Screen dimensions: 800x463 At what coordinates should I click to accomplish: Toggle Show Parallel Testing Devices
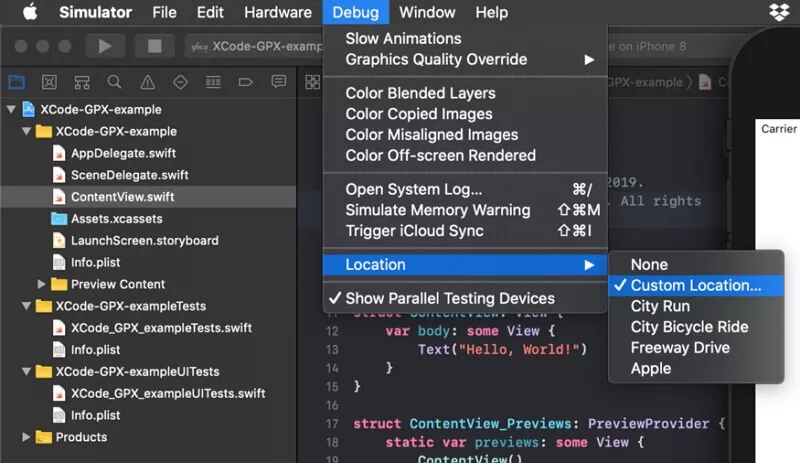coord(449,298)
